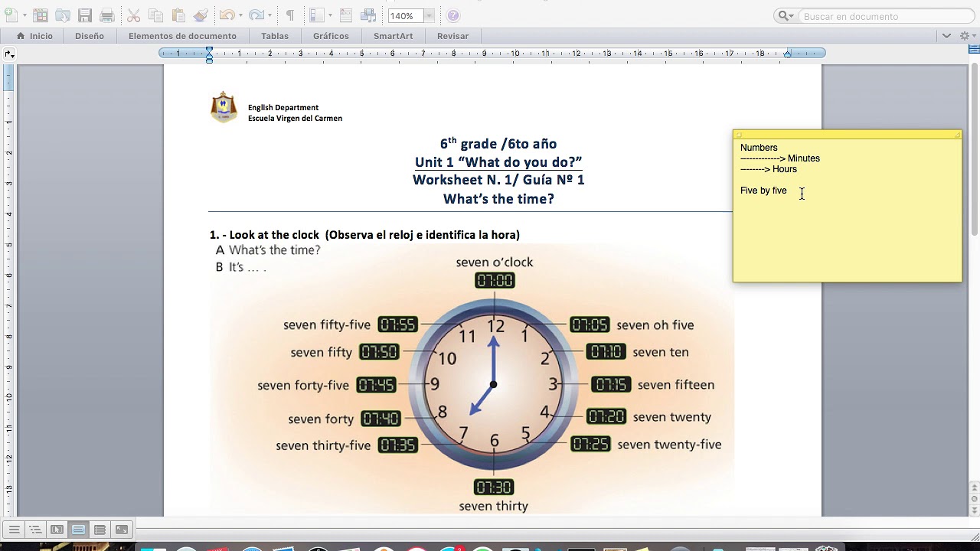The image size is (980, 551).
Task: Open the Revisar ribbon tab
Action: click(x=452, y=36)
